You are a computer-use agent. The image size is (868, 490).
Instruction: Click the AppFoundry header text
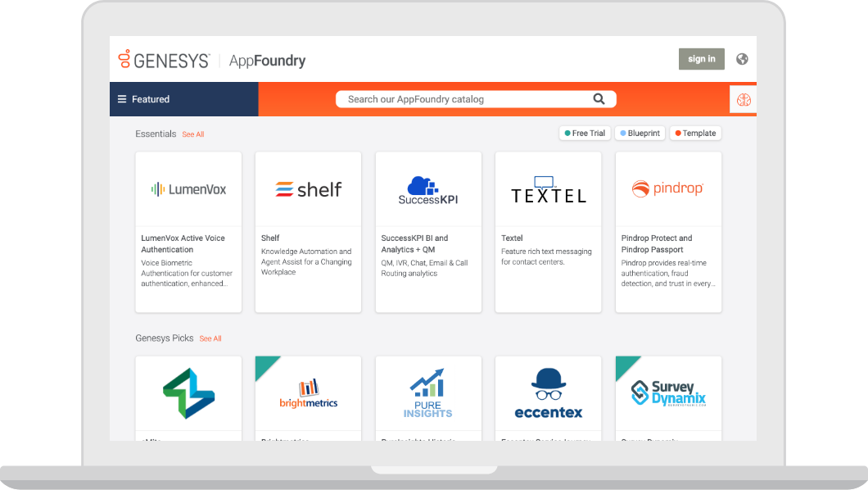point(268,61)
